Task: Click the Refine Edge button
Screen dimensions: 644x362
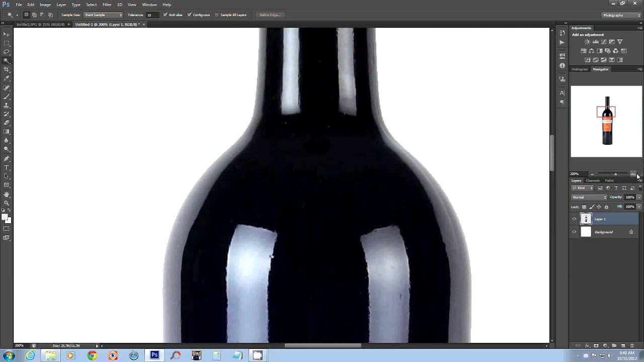Action: coord(270,15)
